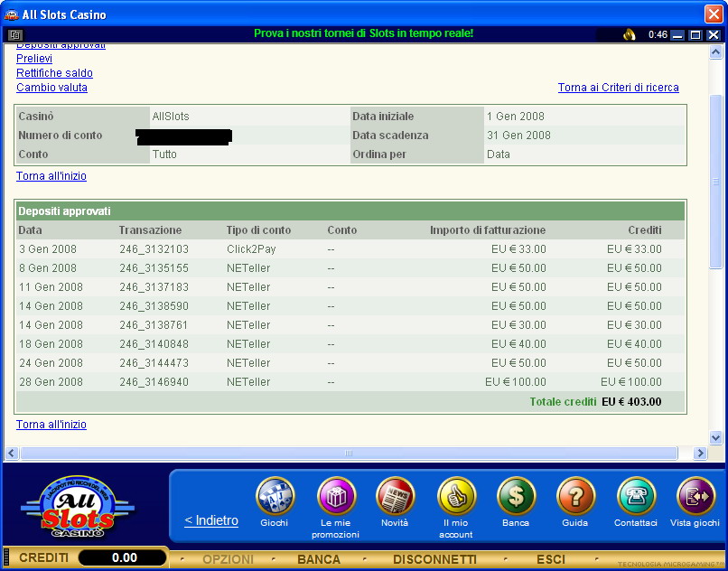Open the BANCA menu in bottom bar
728x571 pixels.
(x=319, y=559)
